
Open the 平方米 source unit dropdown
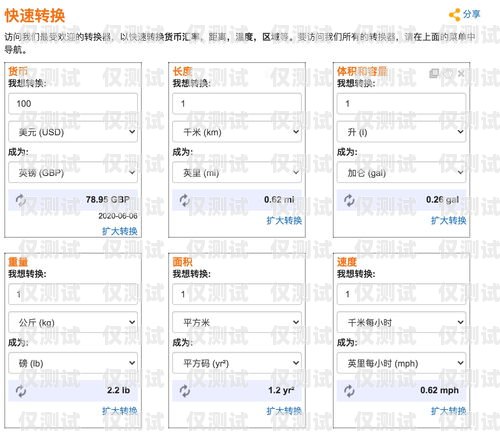tap(237, 322)
